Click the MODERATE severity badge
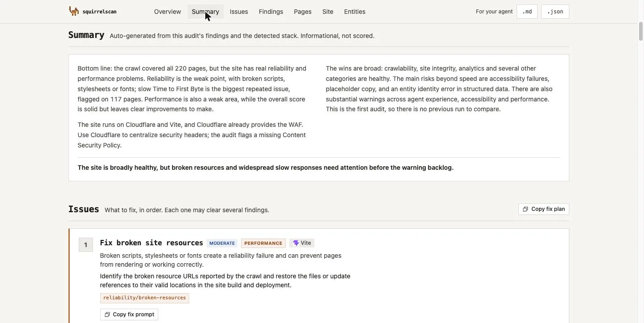The width and height of the screenshot is (644, 323). [x=222, y=243]
